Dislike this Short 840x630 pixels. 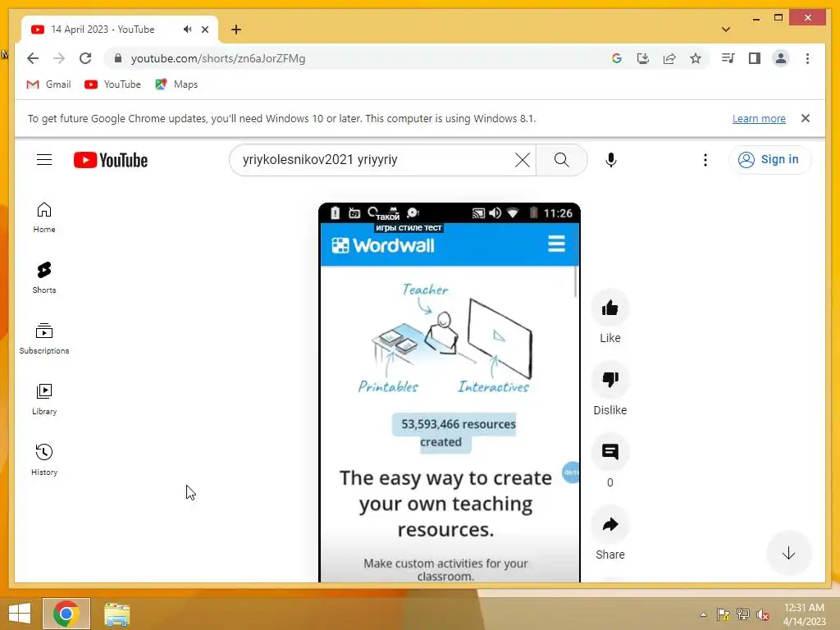tap(610, 381)
